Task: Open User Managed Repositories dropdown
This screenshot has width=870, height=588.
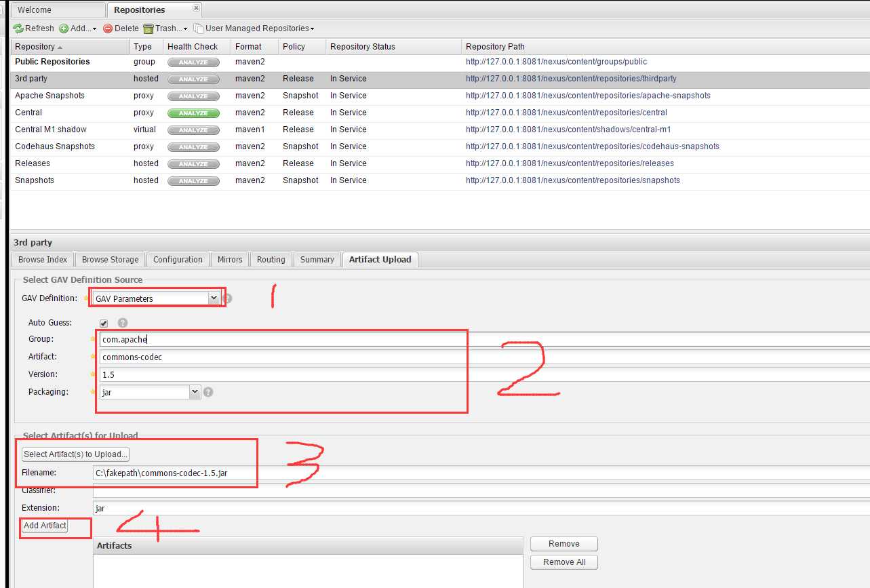Action: tap(254, 28)
